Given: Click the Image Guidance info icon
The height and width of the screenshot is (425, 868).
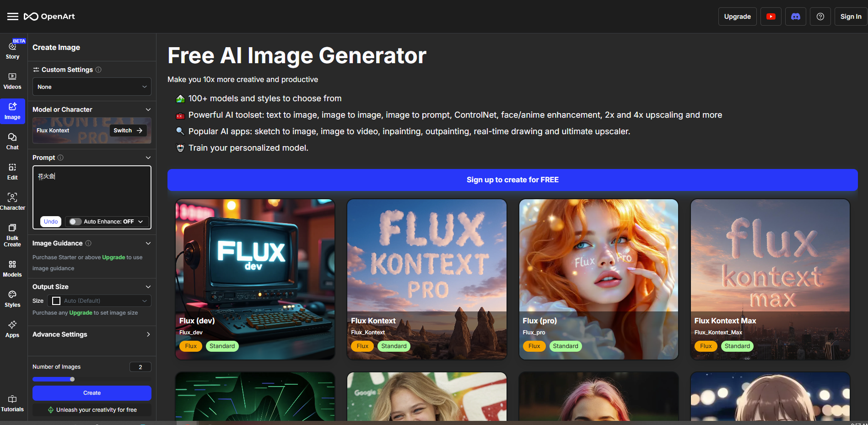Looking at the screenshot, I should [88, 243].
